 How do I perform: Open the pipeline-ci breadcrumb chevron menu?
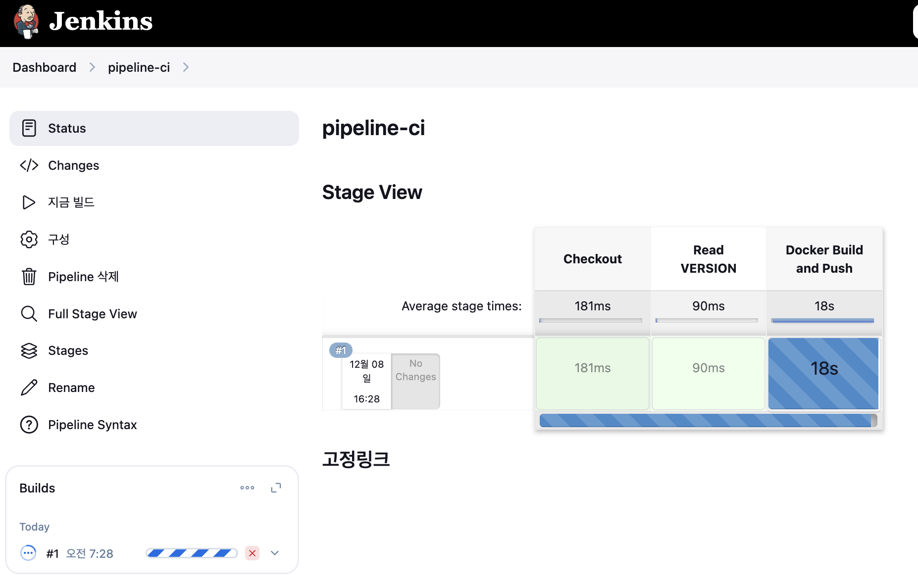(186, 67)
